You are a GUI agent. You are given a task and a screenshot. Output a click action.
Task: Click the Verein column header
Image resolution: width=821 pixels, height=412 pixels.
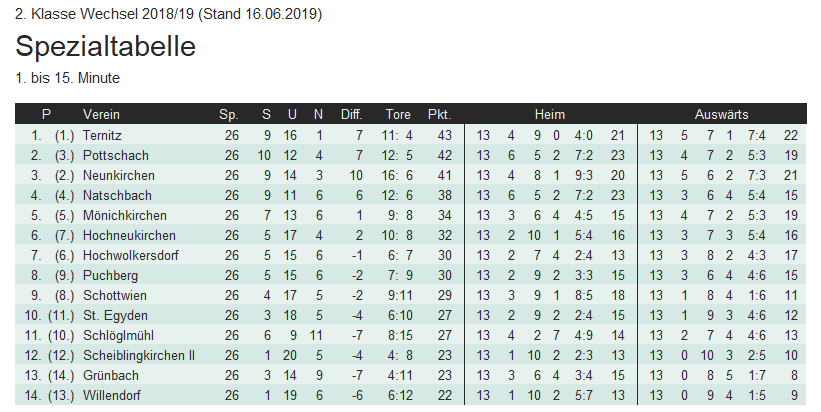tap(101, 114)
